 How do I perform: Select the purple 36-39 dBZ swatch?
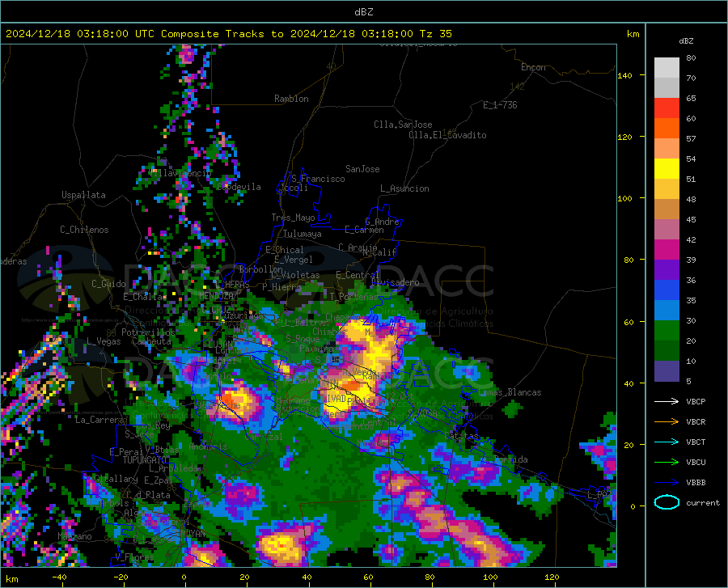tap(667, 270)
